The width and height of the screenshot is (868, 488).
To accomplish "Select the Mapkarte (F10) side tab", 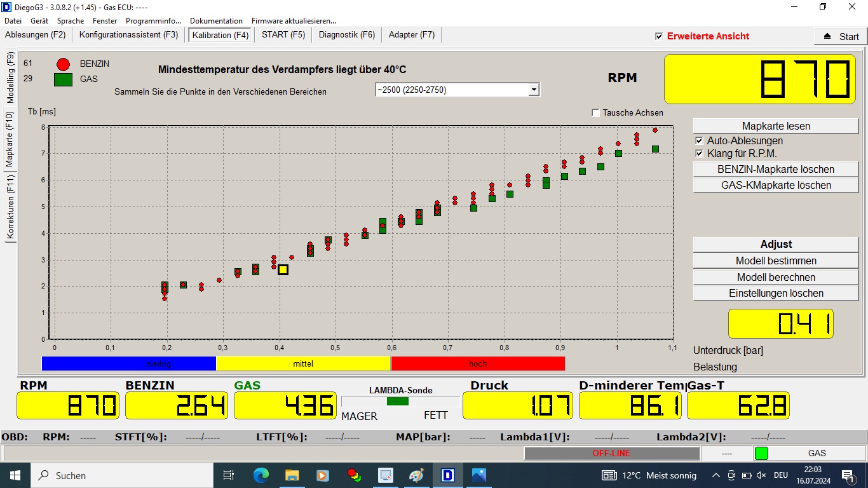I will pos(10,139).
